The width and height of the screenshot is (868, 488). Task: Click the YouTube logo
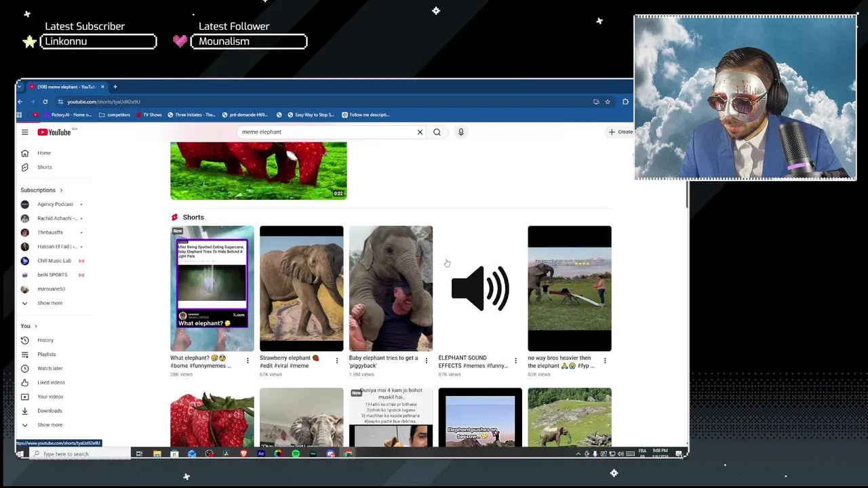(x=54, y=132)
